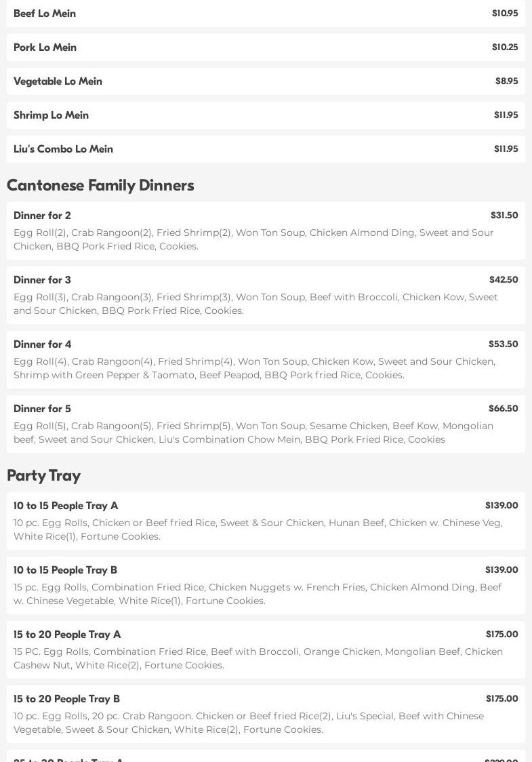
Task: Choose the Dinner for 4 option
Action: click(42, 344)
